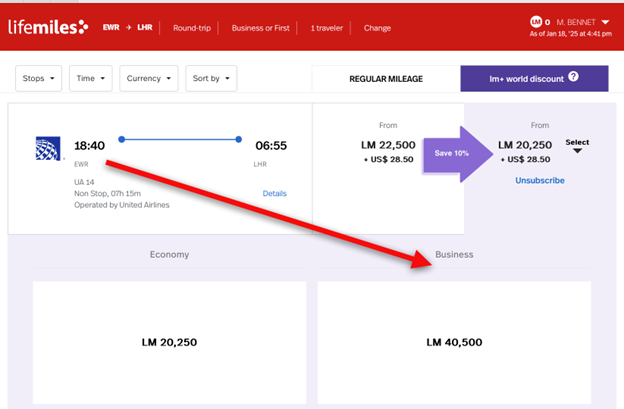Screen dimensions: 624x409
Task: Click the LM miles balance icon
Action: point(536,22)
